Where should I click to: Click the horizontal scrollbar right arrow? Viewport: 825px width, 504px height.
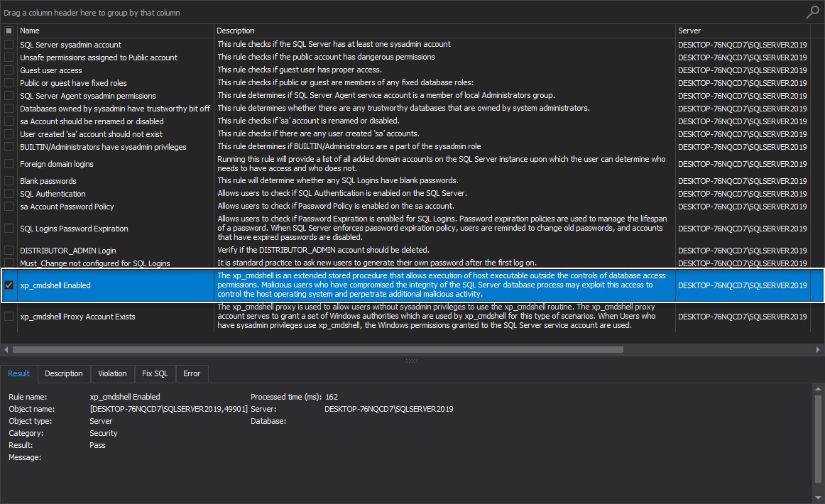tap(819, 349)
